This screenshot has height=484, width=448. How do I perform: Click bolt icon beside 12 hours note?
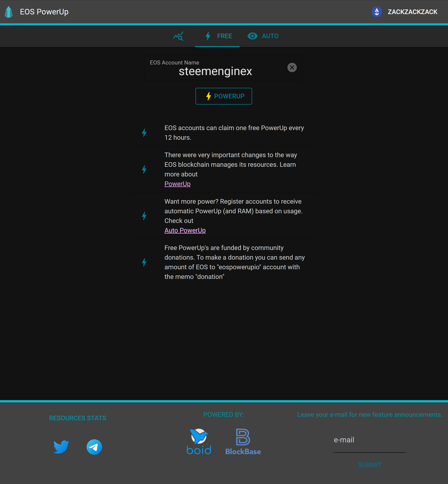[x=144, y=133]
